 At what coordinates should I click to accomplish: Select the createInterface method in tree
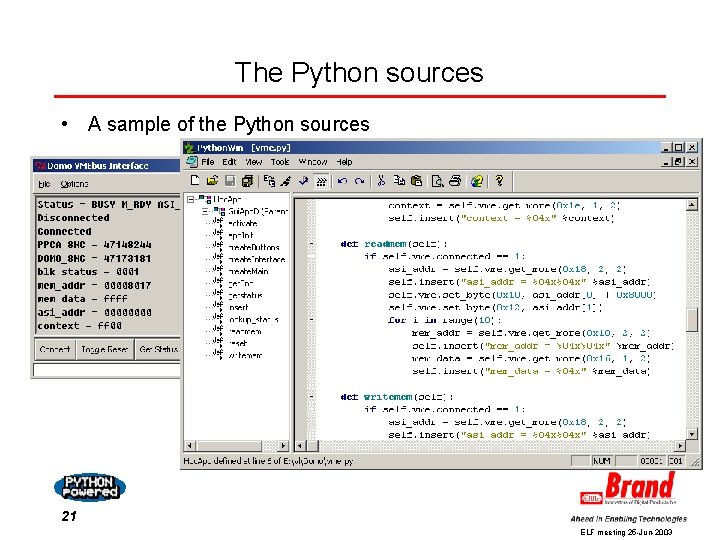tap(256, 259)
